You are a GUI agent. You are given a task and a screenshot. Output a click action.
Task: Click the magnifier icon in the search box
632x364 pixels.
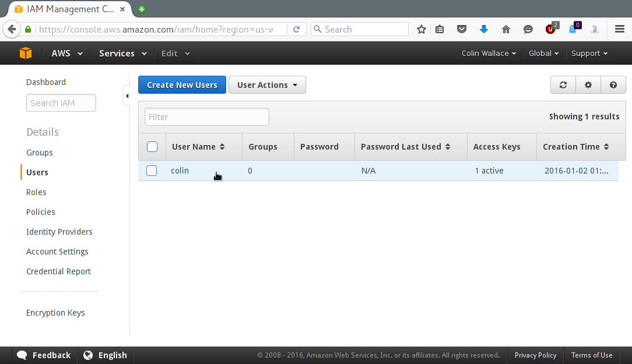[x=318, y=29]
